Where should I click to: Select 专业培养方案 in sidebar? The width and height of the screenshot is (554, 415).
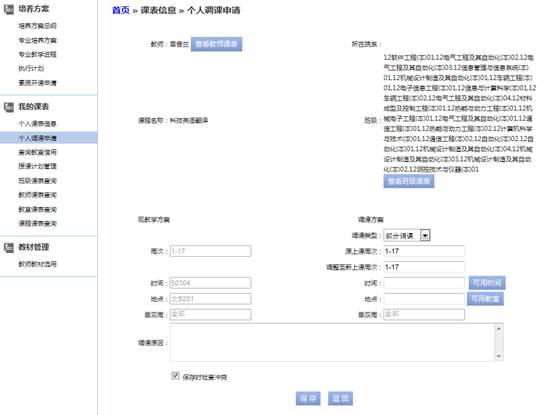pyautogui.click(x=37, y=40)
